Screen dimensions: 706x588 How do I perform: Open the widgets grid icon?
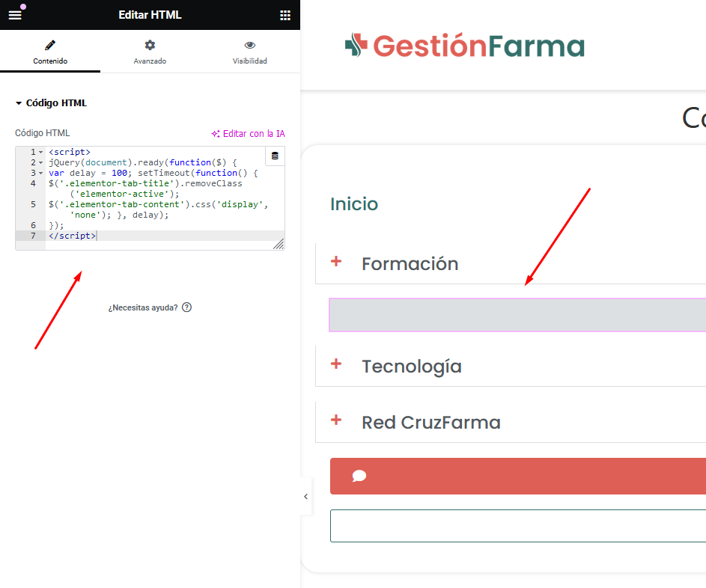285,15
